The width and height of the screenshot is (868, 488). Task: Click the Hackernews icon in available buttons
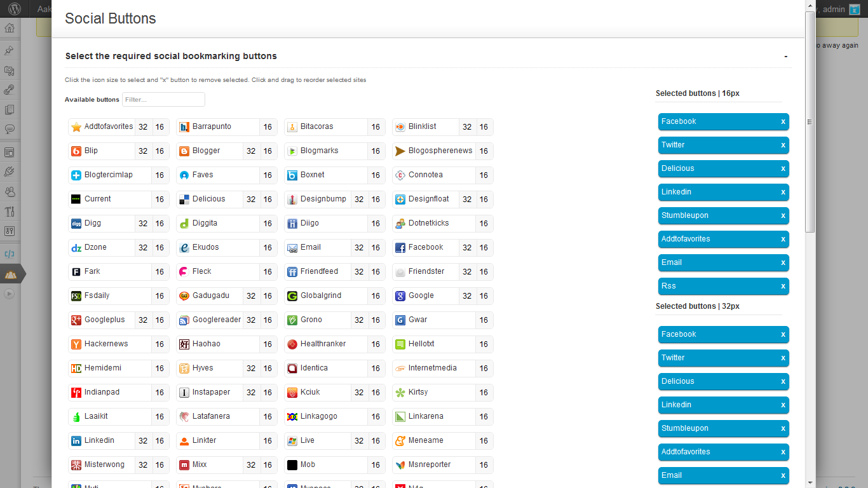[76, 344]
